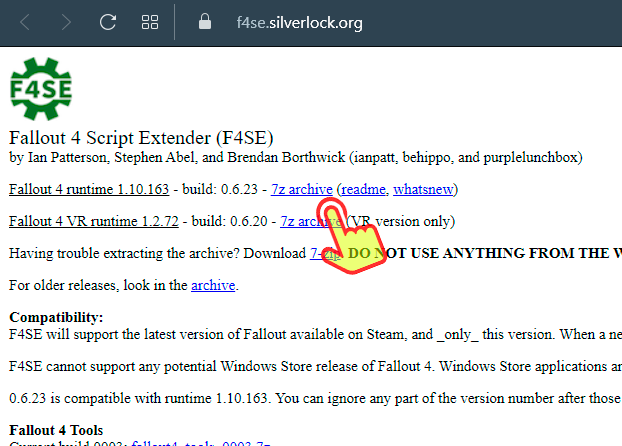Click the '0.6.23 is compatible with runtime' sentence
This screenshot has height=446, width=622.
(315, 398)
